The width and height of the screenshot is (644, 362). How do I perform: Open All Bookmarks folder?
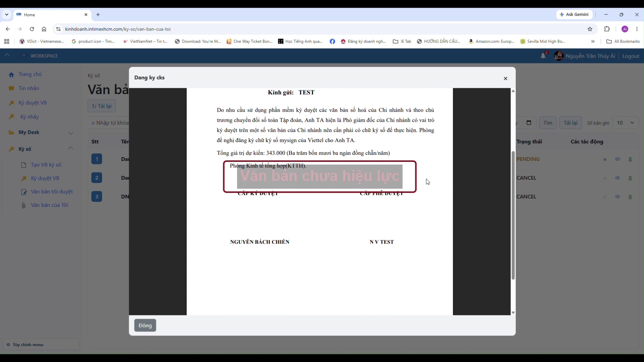[623, 42]
